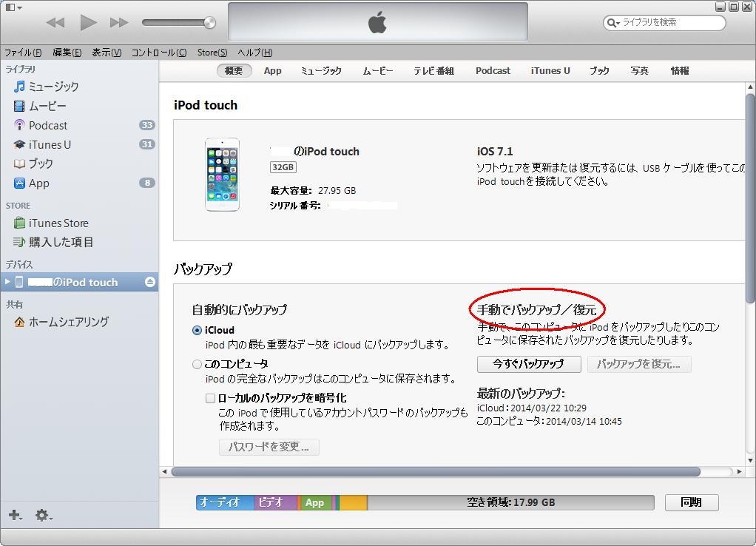Screen dimensions: 756x546
Task: Switch to the テレビ番組 tab
Action: click(x=434, y=70)
